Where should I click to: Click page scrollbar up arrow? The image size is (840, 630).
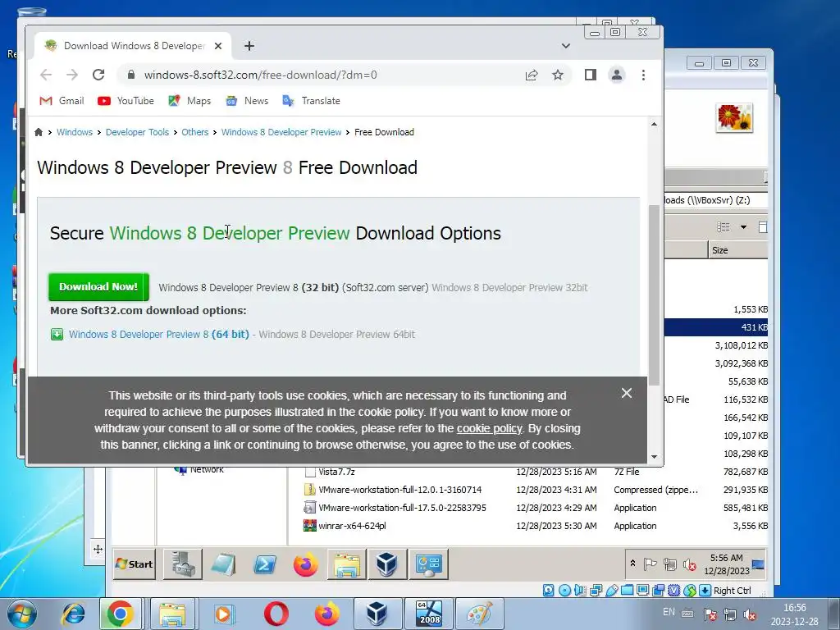click(x=654, y=125)
